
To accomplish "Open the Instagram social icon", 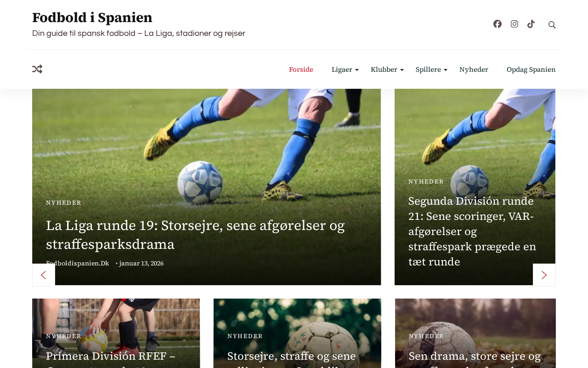I will (514, 24).
